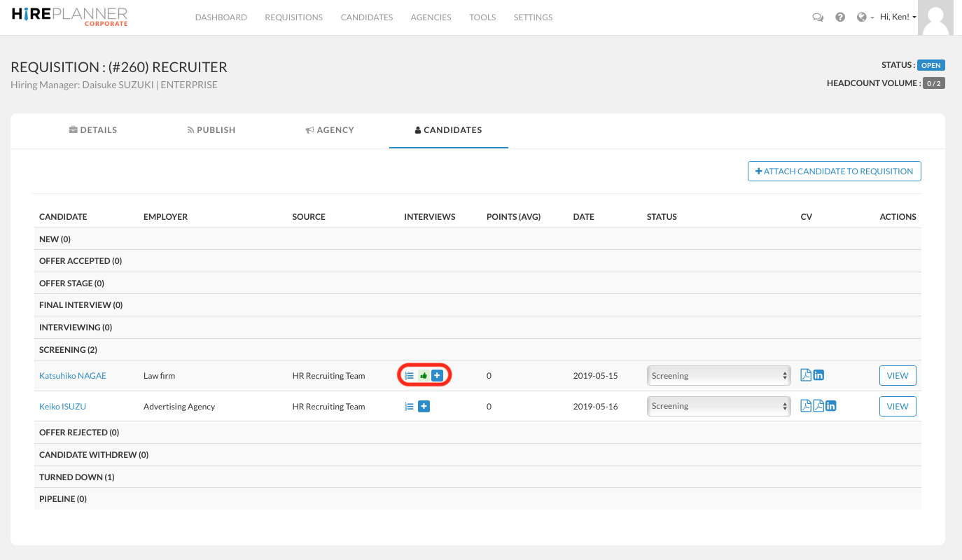The height and width of the screenshot is (560, 962).
Task: Click the add interview plus icon for Keiko ISUZU
Action: click(423, 406)
